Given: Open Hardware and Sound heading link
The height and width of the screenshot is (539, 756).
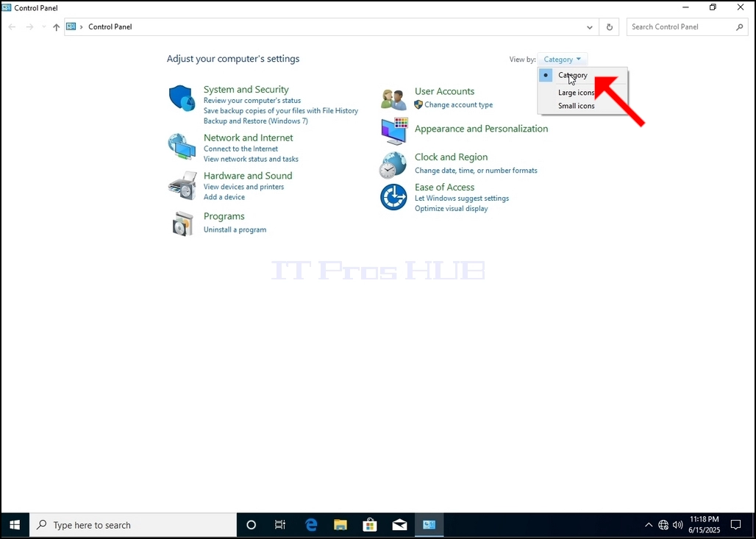Looking at the screenshot, I should click(x=248, y=176).
